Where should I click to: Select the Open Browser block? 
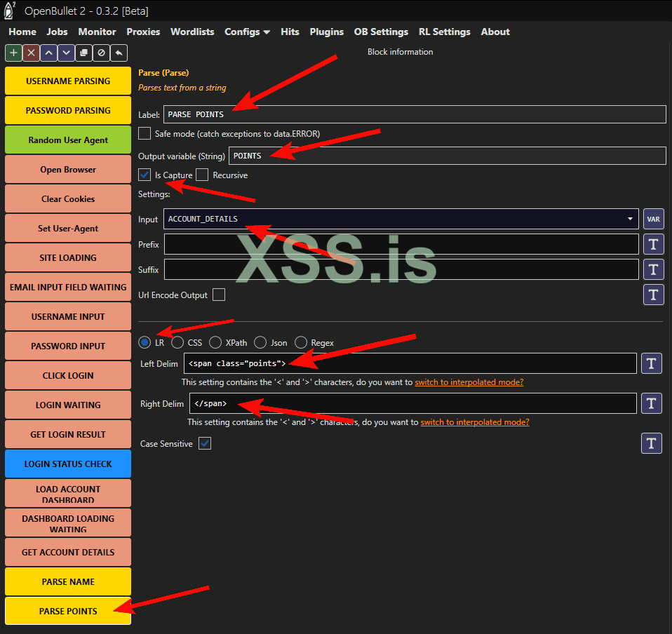point(68,170)
